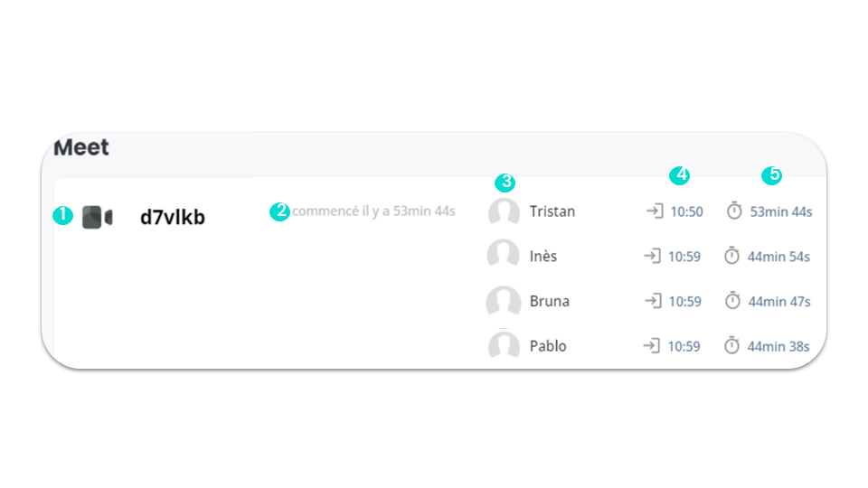
Task: Click the Meet section heading
Action: click(x=81, y=147)
